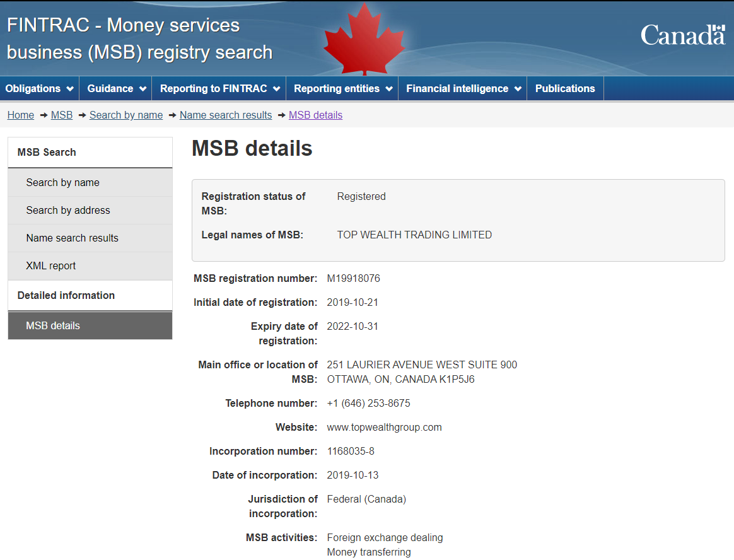Click the Initial date of registration label
Screen dimensions: 734x560
coord(255,303)
